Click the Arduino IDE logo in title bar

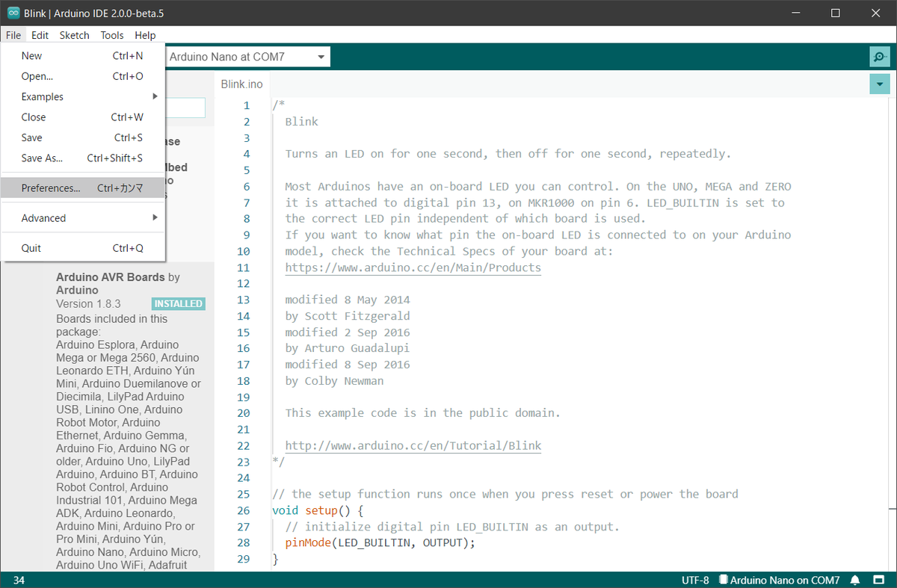[x=13, y=13]
